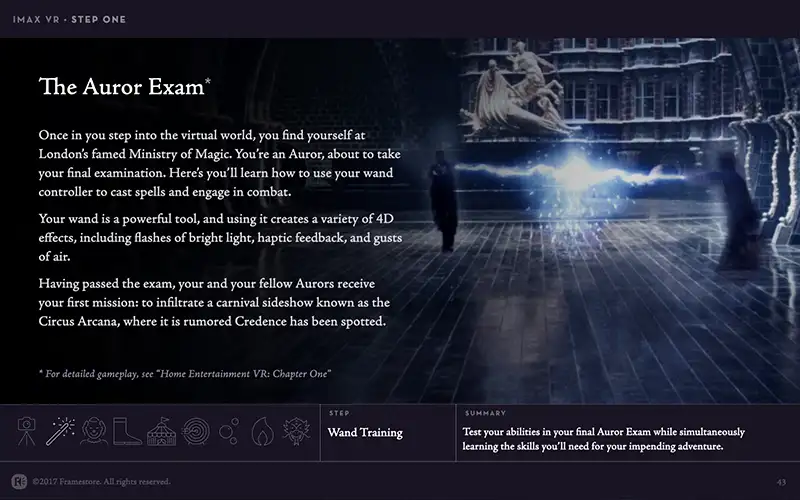Viewport: 800px width, 500px height.
Task: Click the summary text about final Auror Exam
Action: click(604, 439)
